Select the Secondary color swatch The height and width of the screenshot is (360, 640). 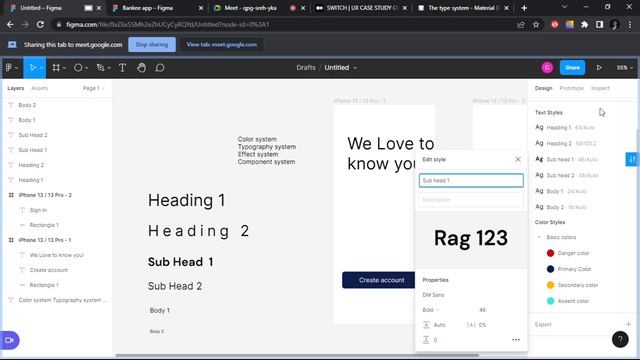tap(550, 285)
